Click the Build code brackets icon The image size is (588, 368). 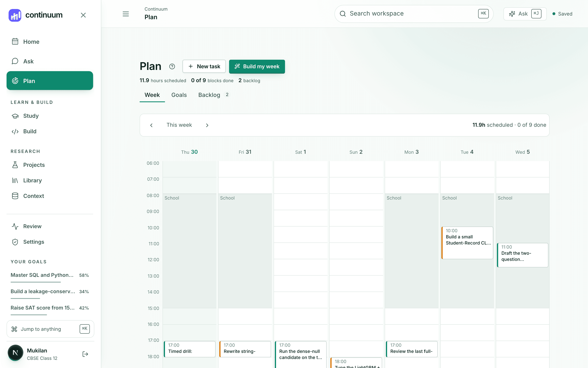click(x=15, y=131)
